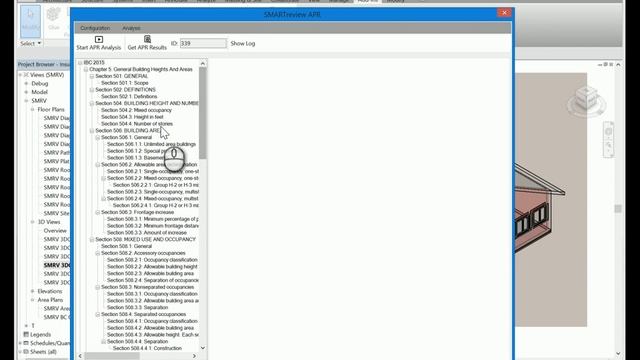Open the Analysis tab
The height and width of the screenshot is (360, 640).
point(131,28)
